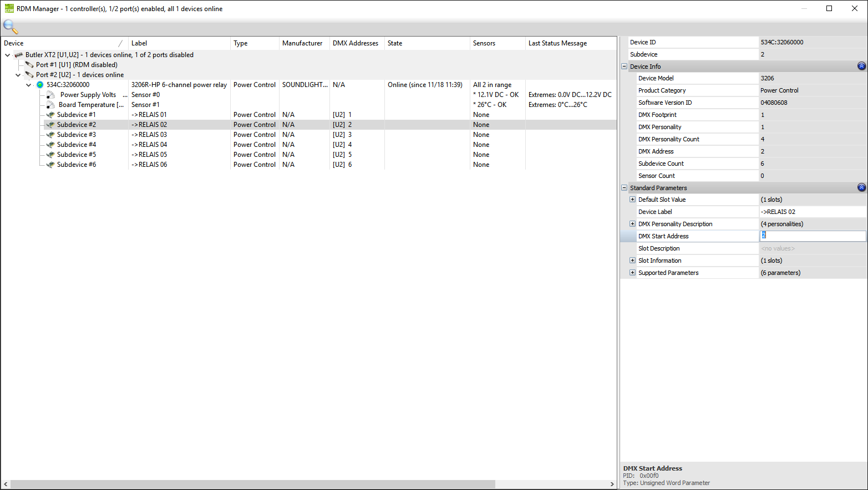
Task: Collapse the 534C:32060000 device node
Action: coord(29,85)
